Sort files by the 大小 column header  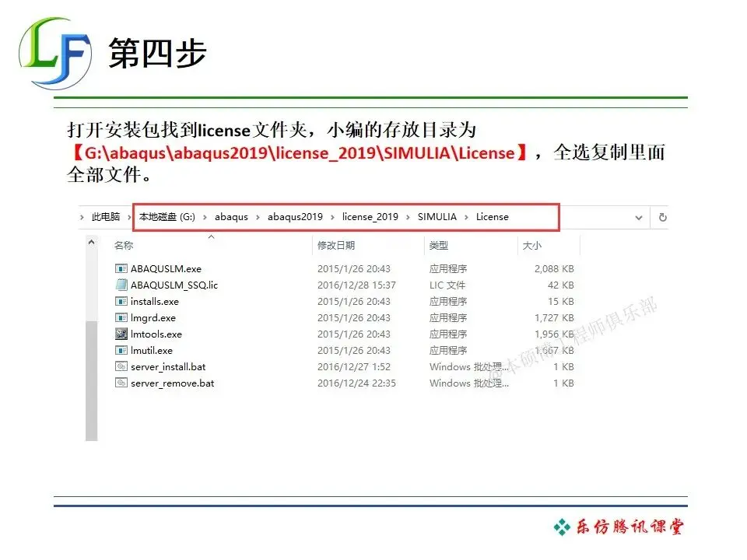click(532, 246)
